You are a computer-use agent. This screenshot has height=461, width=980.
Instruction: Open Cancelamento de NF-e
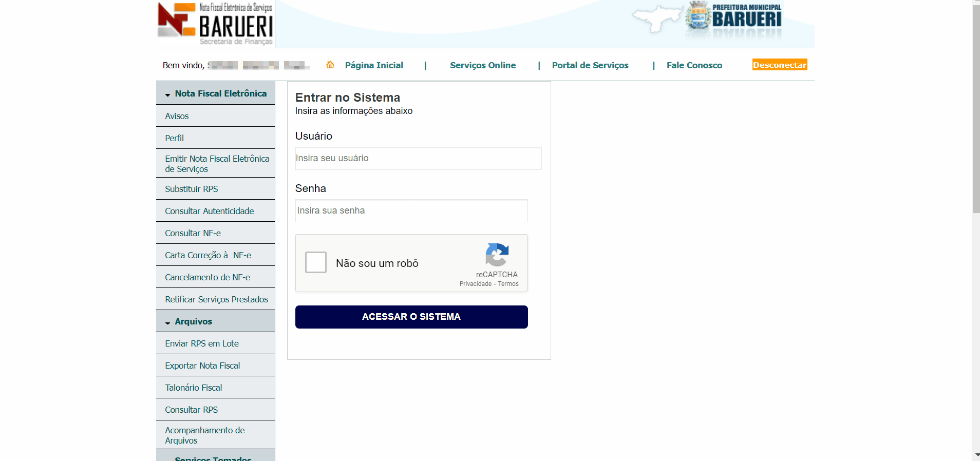[x=215, y=277]
